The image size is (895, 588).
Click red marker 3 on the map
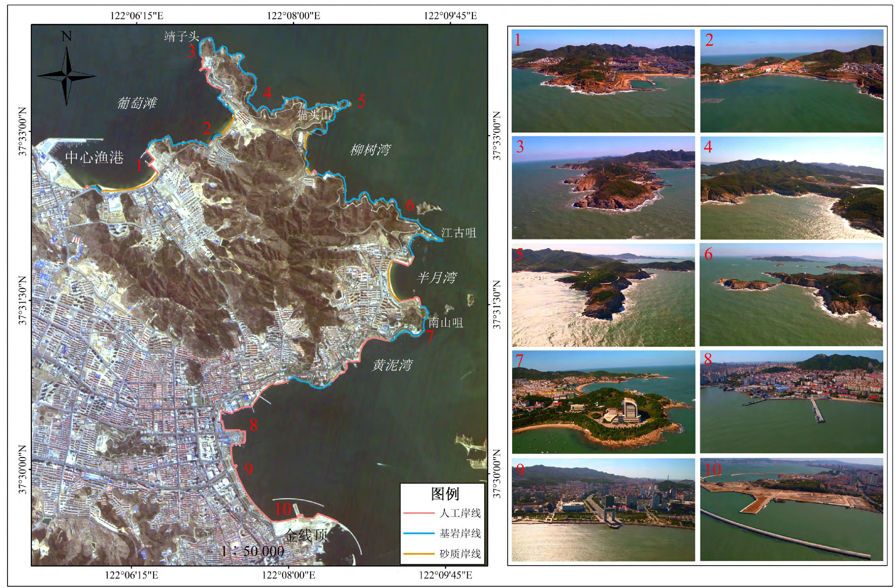pos(192,52)
